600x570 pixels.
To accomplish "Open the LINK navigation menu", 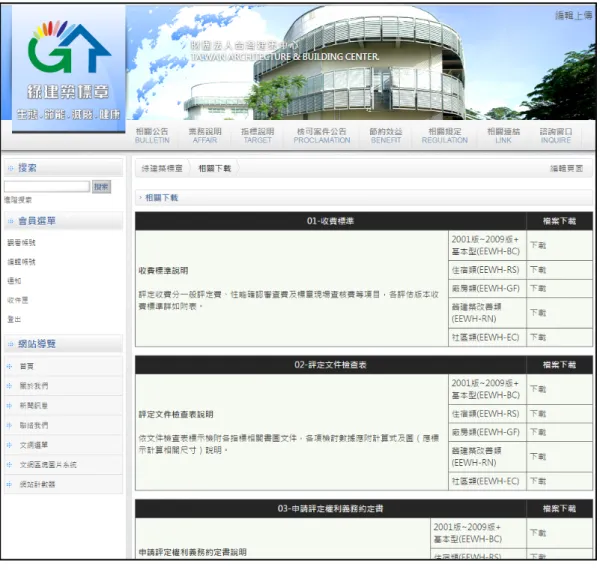I will coord(503,136).
